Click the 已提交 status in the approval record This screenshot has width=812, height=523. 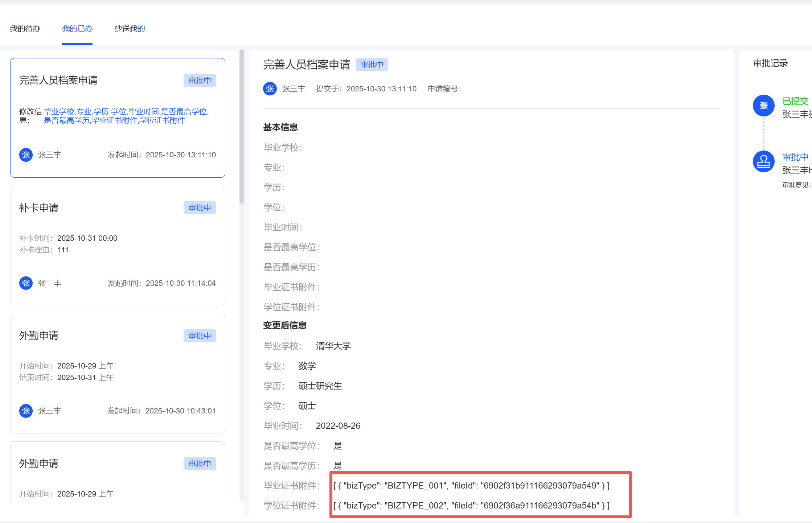tap(795, 101)
